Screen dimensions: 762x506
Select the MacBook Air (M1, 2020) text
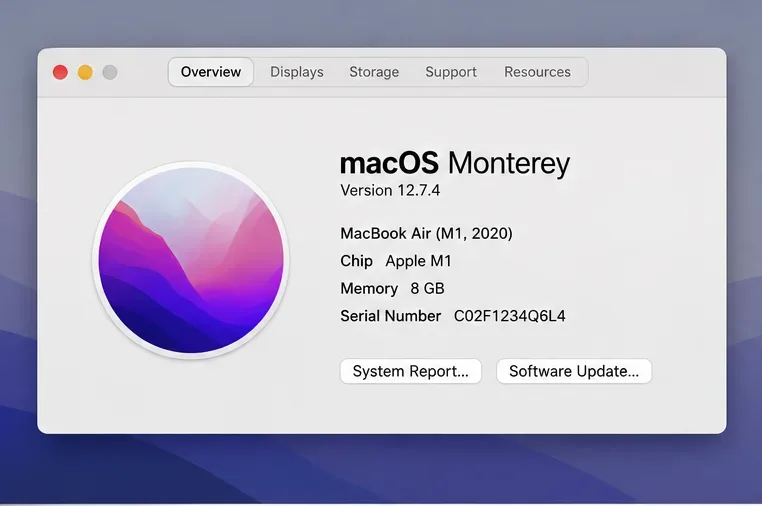426,233
